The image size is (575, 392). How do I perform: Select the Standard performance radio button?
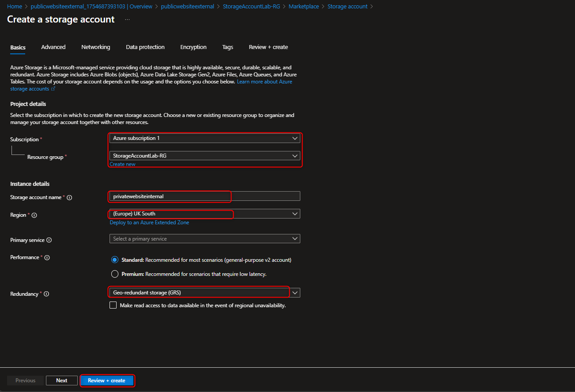click(x=115, y=260)
